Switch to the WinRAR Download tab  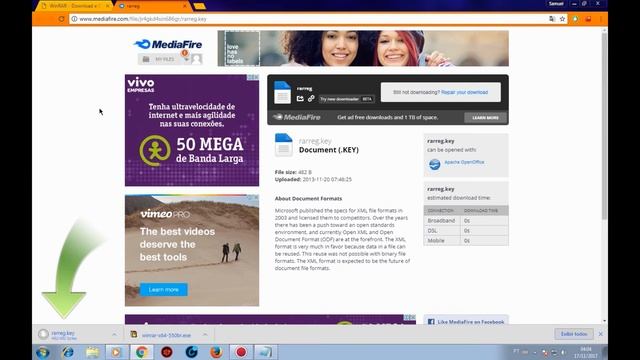click(x=72, y=6)
